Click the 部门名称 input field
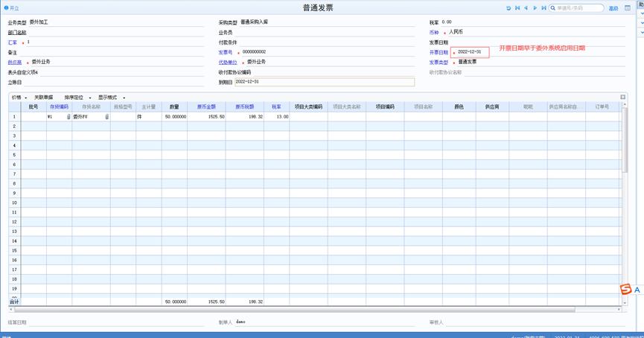 116,33
